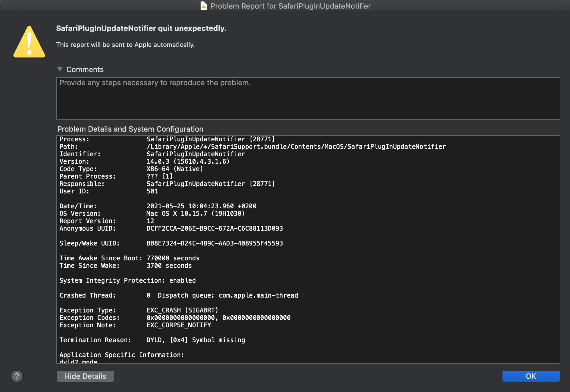
Task: Click the Date/Time value in report
Action: 201,206
